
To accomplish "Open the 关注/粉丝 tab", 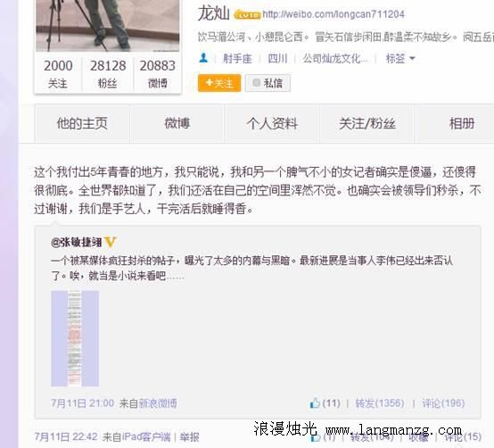I will [x=367, y=123].
